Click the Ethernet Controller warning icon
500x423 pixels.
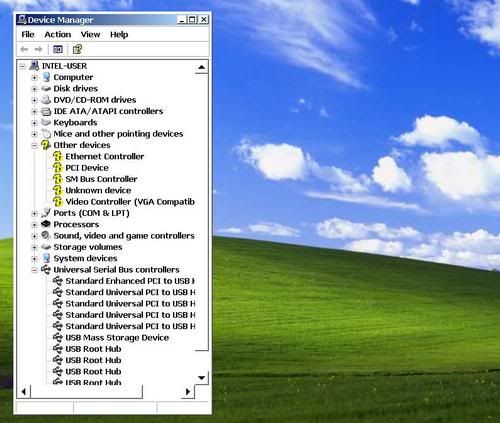[x=58, y=156]
